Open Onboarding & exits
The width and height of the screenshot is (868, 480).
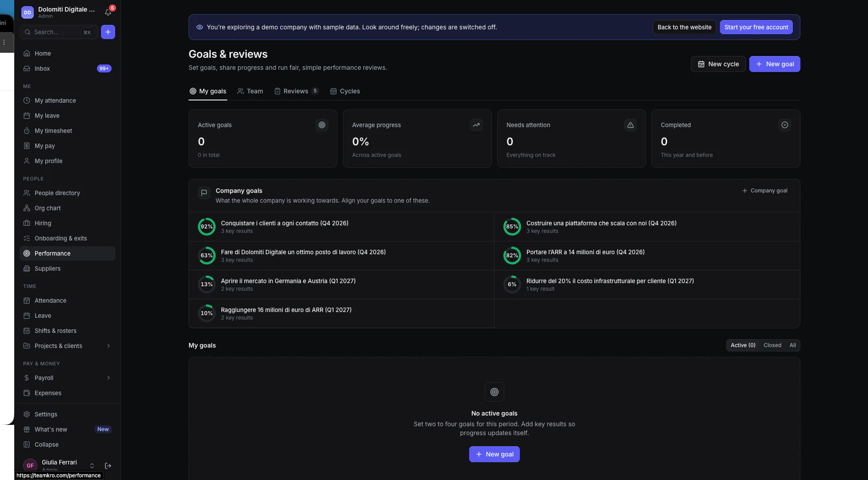tap(67, 238)
